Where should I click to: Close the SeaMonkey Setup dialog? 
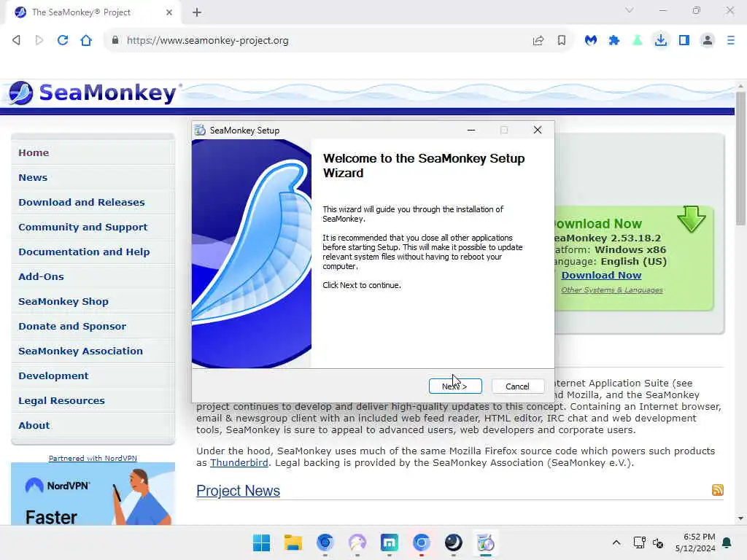click(x=538, y=130)
